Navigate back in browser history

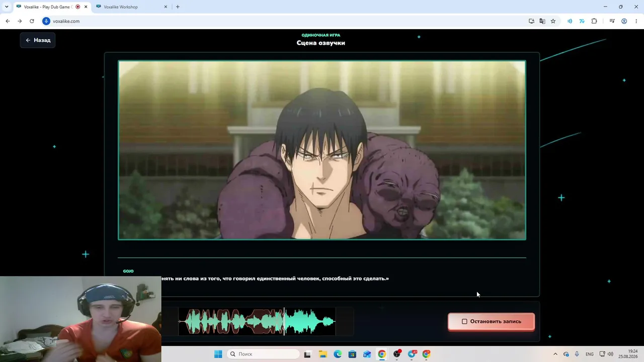pyautogui.click(x=8, y=21)
